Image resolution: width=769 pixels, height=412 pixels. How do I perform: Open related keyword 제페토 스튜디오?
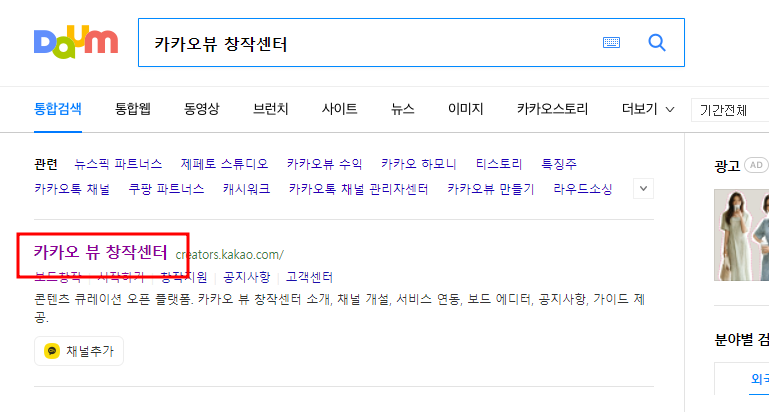225,164
